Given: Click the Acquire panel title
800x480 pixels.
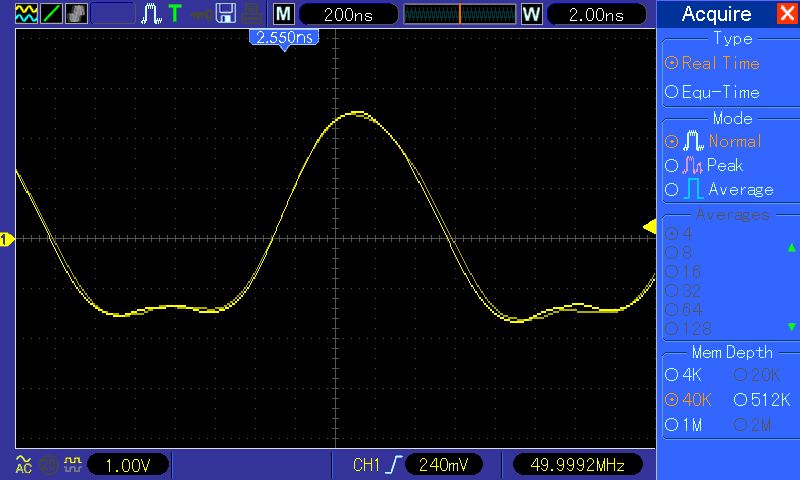Looking at the screenshot, I should (x=716, y=14).
